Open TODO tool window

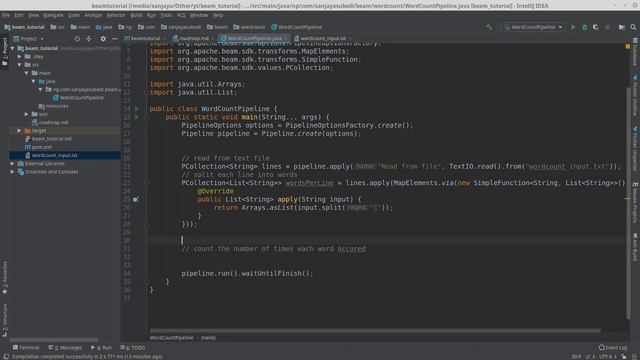pos(133,347)
